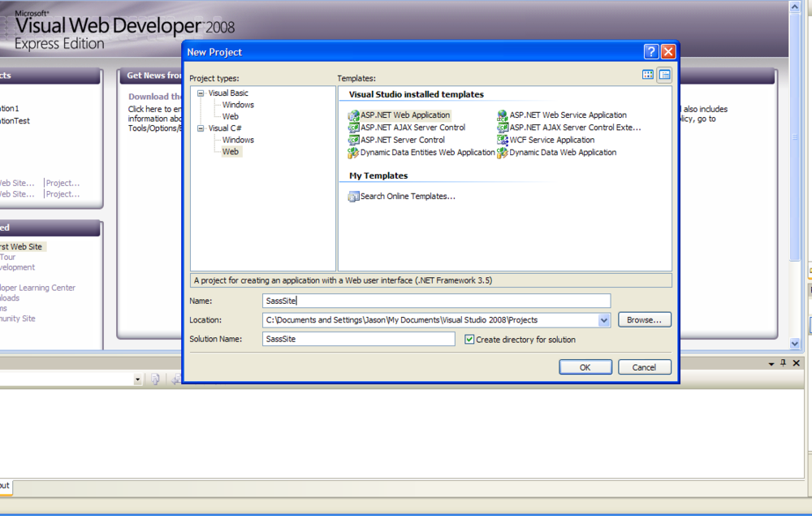Click the 'Get News fro…' panel header on Start Page
The width and height of the screenshot is (812, 516).
point(154,76)
